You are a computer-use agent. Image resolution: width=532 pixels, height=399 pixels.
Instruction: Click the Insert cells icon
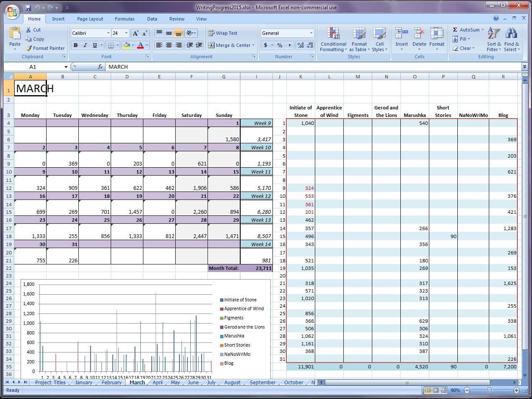pos(401,34)
